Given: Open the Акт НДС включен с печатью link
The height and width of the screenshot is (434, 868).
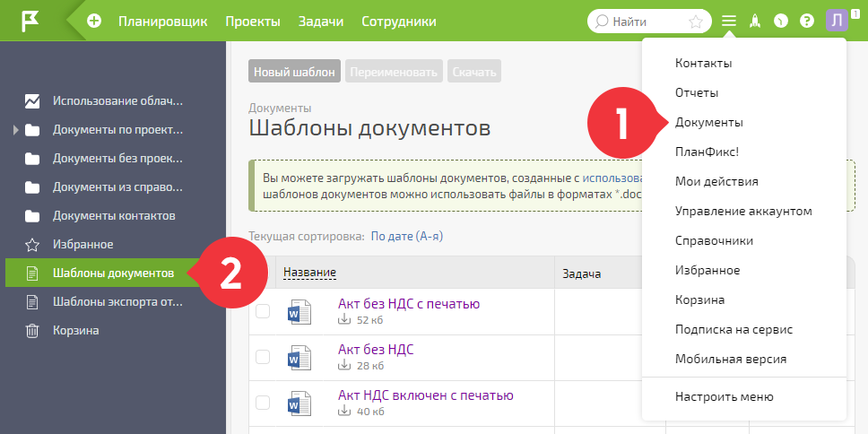Looking at the screenshot, I should coord(426,395).
